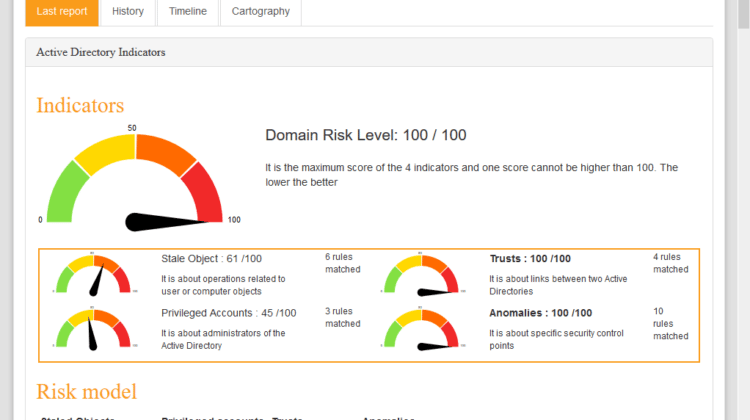The height and width of the screenshot is (420, 750).
Task: Click '6 rules matched' beside Stale Object
Action: (342, 263)
